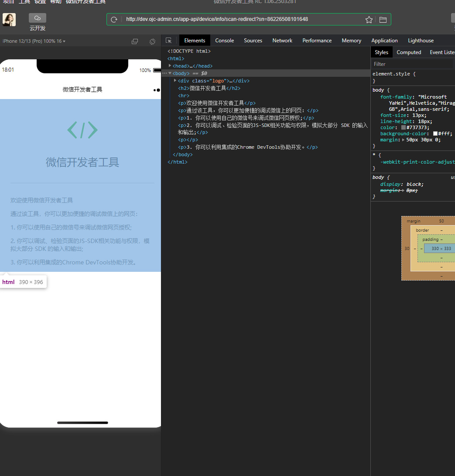Screen dimensions: 455x476
Task: Click the element.style rule block
Action: [413, 77]
